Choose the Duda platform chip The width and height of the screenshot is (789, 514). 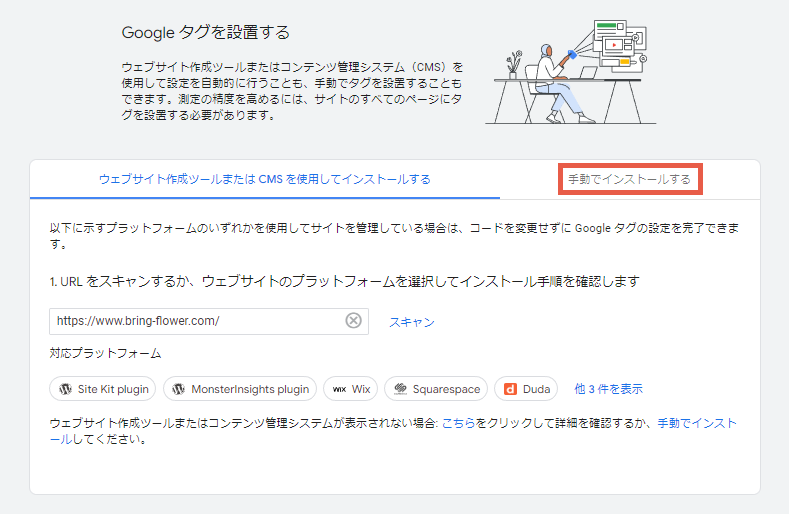(526, 389)
